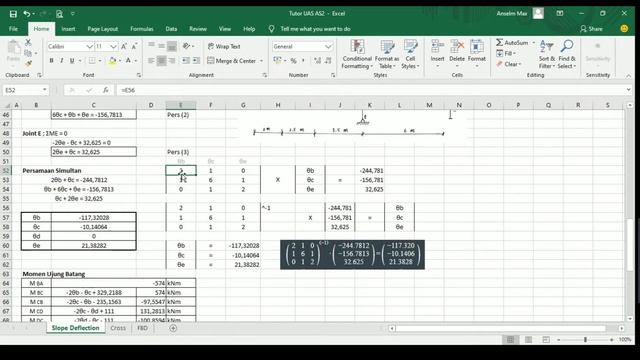Toggle Bold formatting
The width and height of the screenshot is (640, 360).
click(x=51, y=61)
